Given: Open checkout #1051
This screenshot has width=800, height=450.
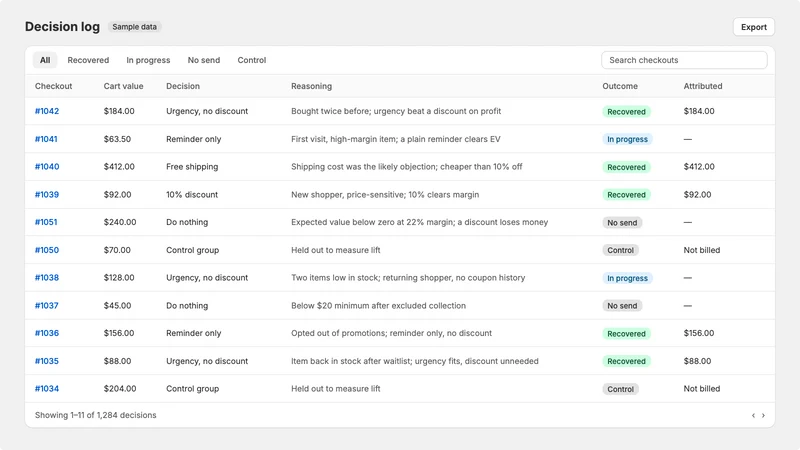Looking at the screenshot, I should pos(46,222).
